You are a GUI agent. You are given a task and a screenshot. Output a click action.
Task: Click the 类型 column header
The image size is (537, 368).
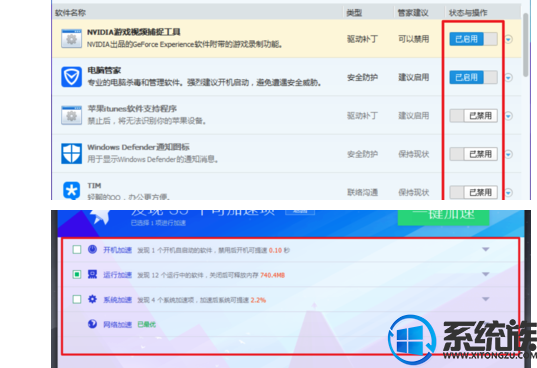(x=354, y=13)
